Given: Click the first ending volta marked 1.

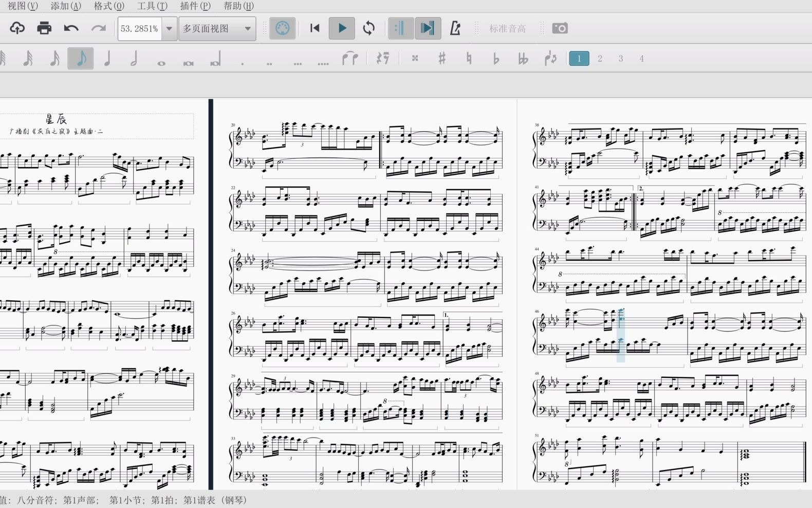Looking at the screenshot, I should [446, 315].
